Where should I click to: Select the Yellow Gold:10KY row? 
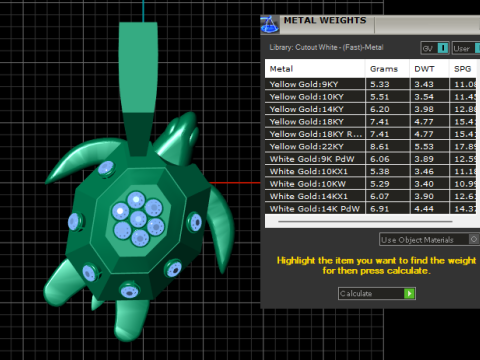coord(371,97)
